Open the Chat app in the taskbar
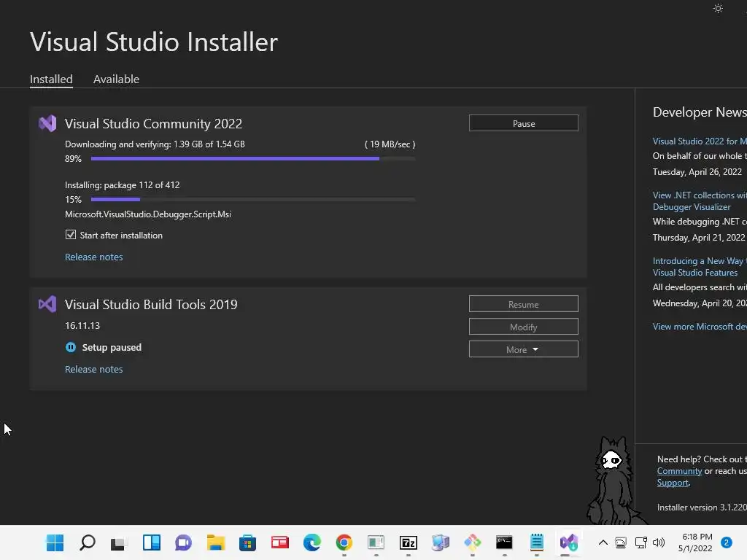Screen dimensions: 747x560 183,542
